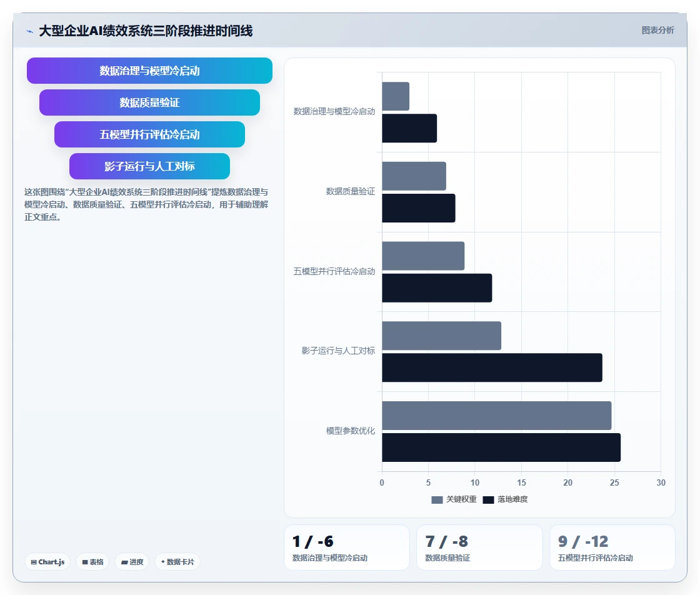The image size is (700, 595).
Task: Click the 图表分析 label in the header
Action: click(x=657, y=31)
